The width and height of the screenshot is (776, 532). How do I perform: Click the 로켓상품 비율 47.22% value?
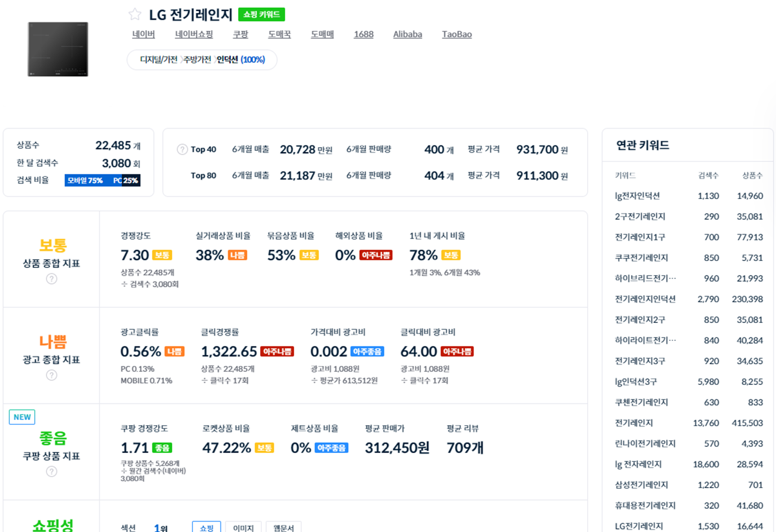[227, 448]
